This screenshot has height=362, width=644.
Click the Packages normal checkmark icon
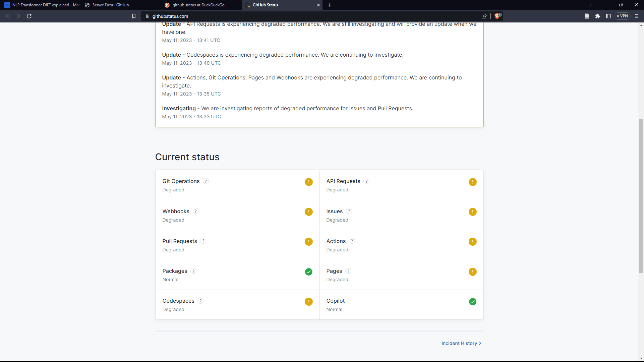(309, 272)
